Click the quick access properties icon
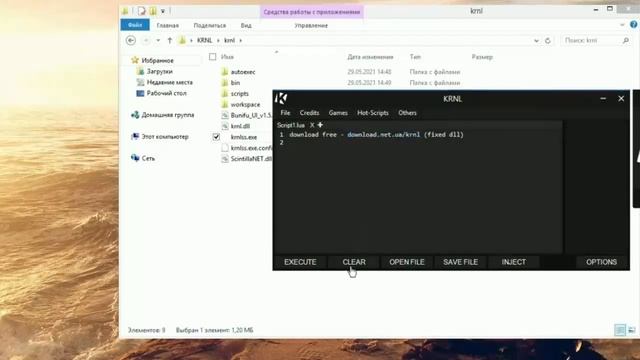The height and width of the screenshot is (360, 640). 141,11
